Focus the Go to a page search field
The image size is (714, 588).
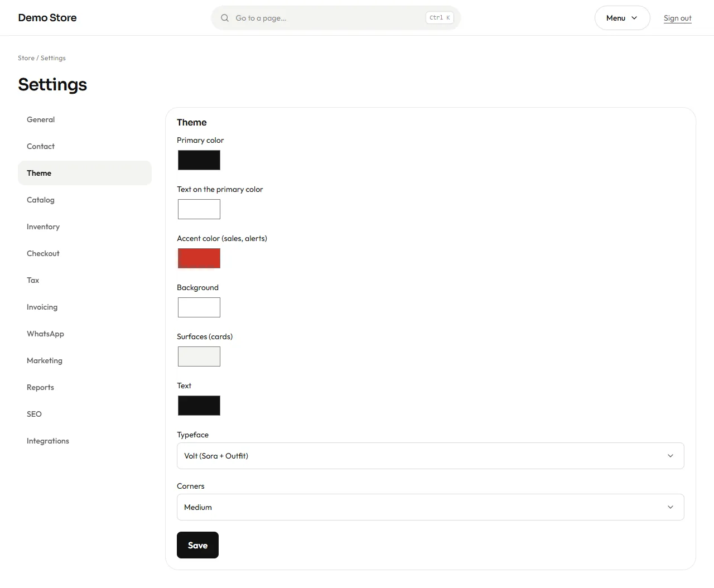(x=336, y=18)
